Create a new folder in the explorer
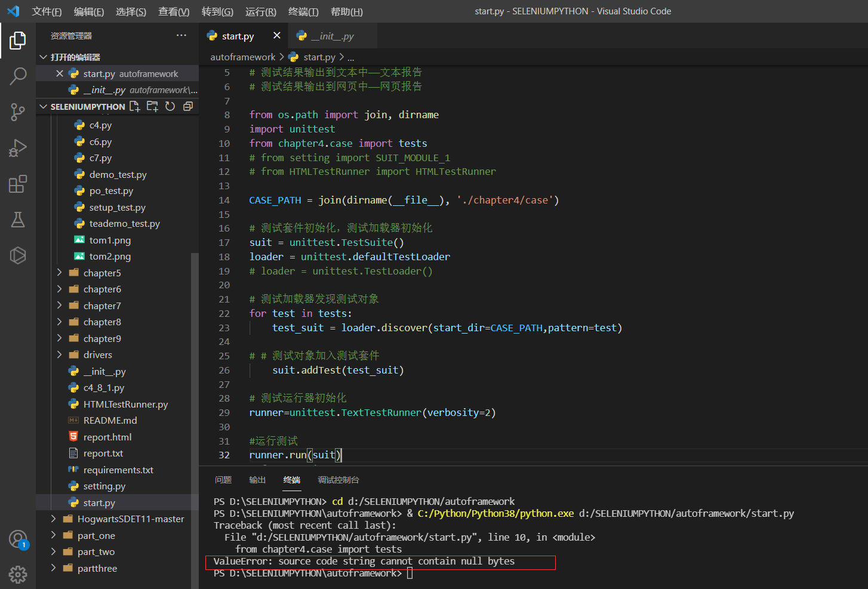This screenshot has height=589, width=868. pos(152,106)
